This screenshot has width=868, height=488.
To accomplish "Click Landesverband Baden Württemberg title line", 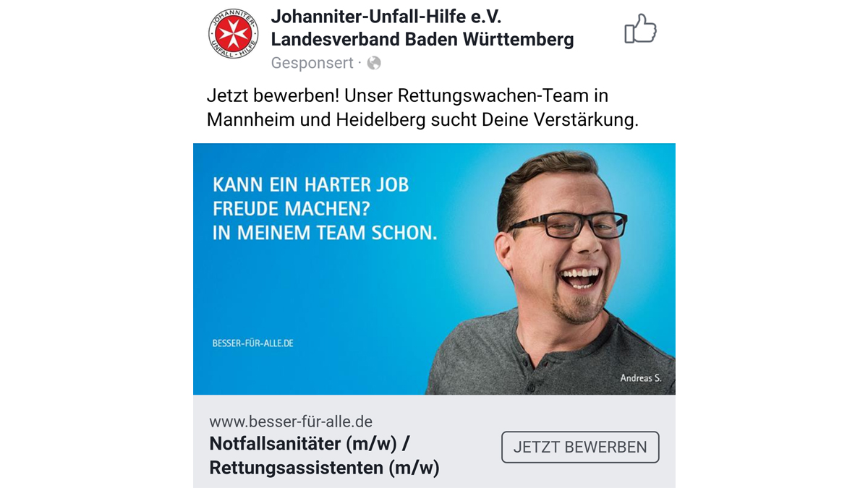I will [422, 39].
